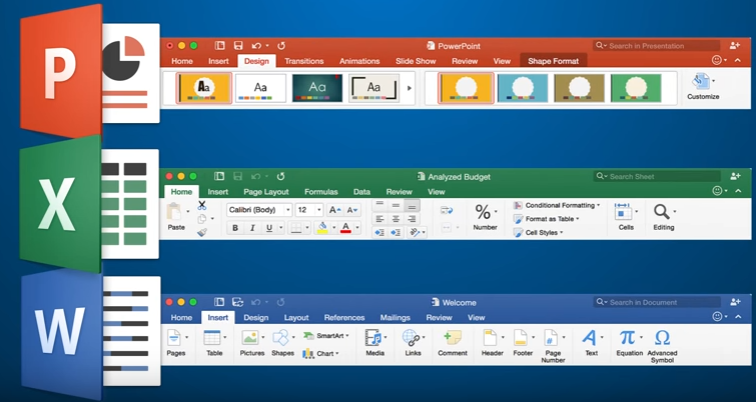Click Word Text icon
Image resolution: width=756 pixels, height=402 pixels.
(x=589, y=337)
